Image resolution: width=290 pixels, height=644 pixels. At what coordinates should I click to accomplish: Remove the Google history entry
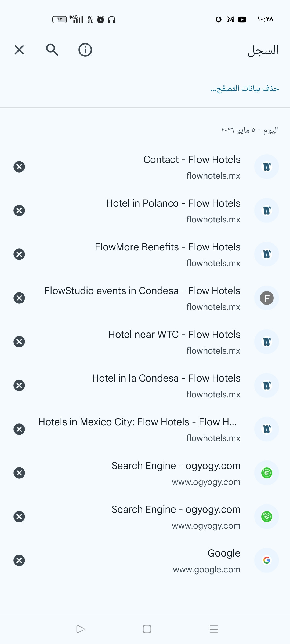19,560
